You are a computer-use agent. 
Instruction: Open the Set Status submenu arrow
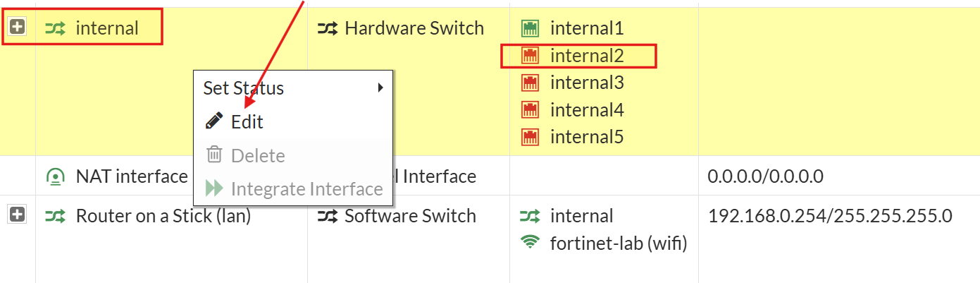tap(380, 88)
